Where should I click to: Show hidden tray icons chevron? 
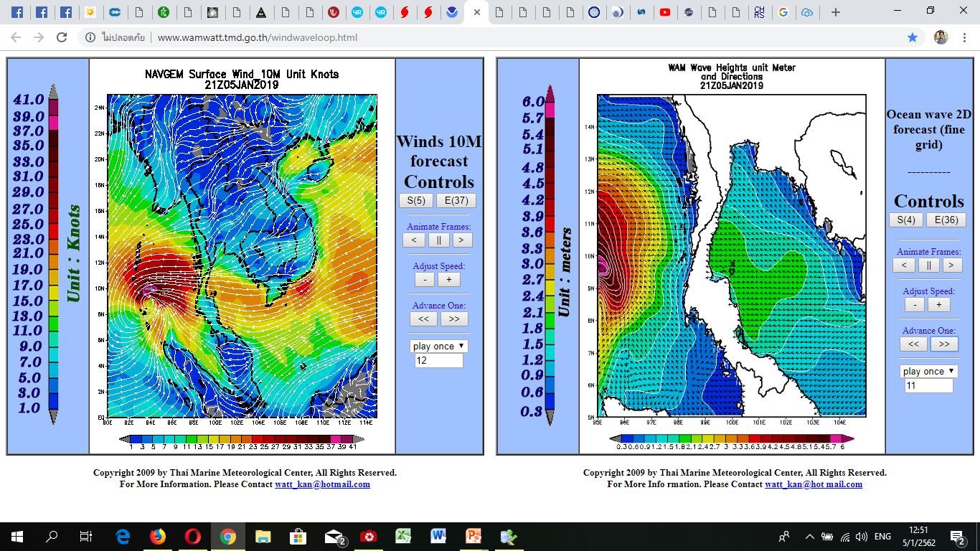point(809,537)
